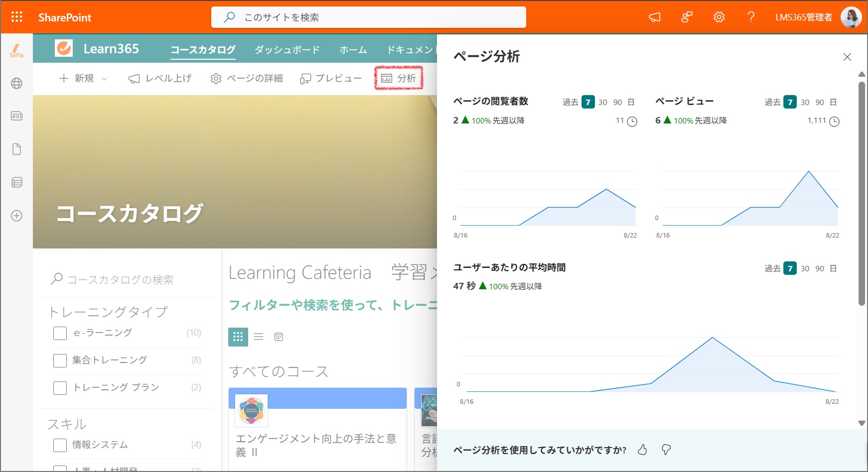Open the files page icon in left rail
This screenshot has height=472, width=868.
(16, 149)
